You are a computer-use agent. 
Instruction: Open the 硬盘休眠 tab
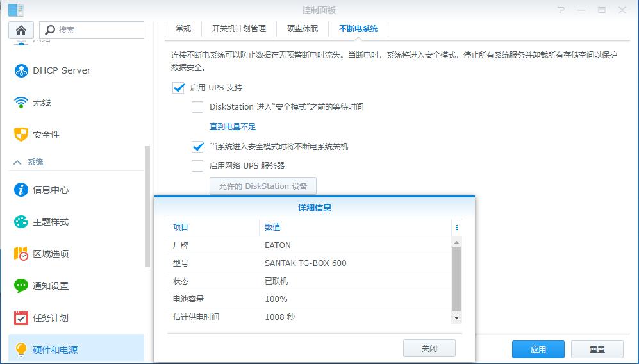click(x=303, y=29)
